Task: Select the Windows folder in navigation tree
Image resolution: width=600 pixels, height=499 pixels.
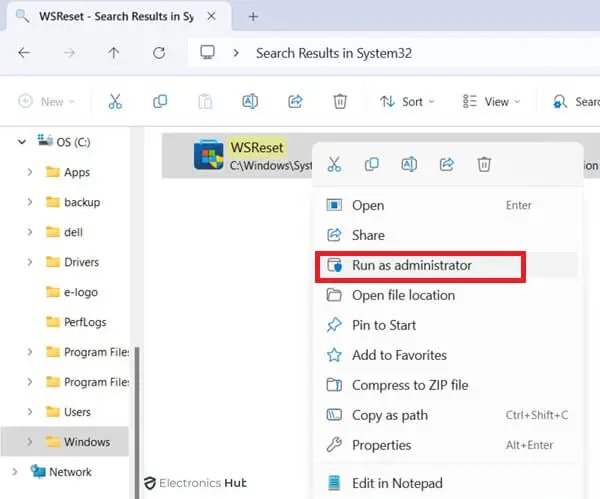Action: (x=86, y=442)
